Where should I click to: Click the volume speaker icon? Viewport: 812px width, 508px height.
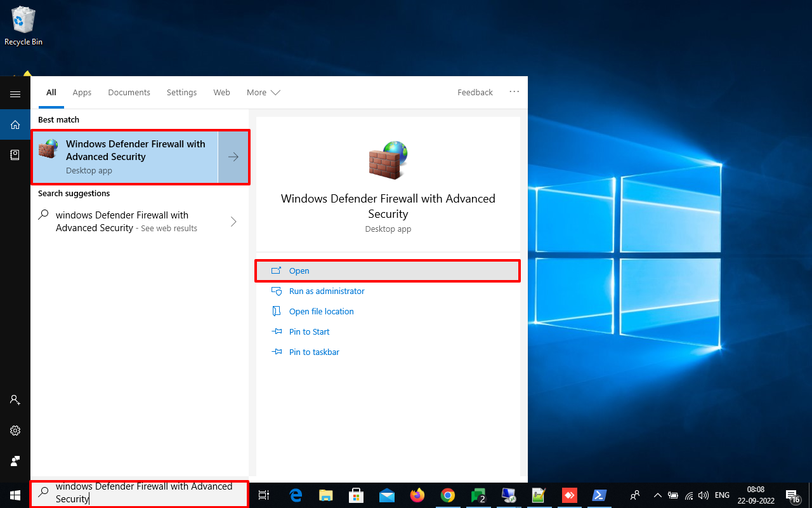(x=703, y=495)
